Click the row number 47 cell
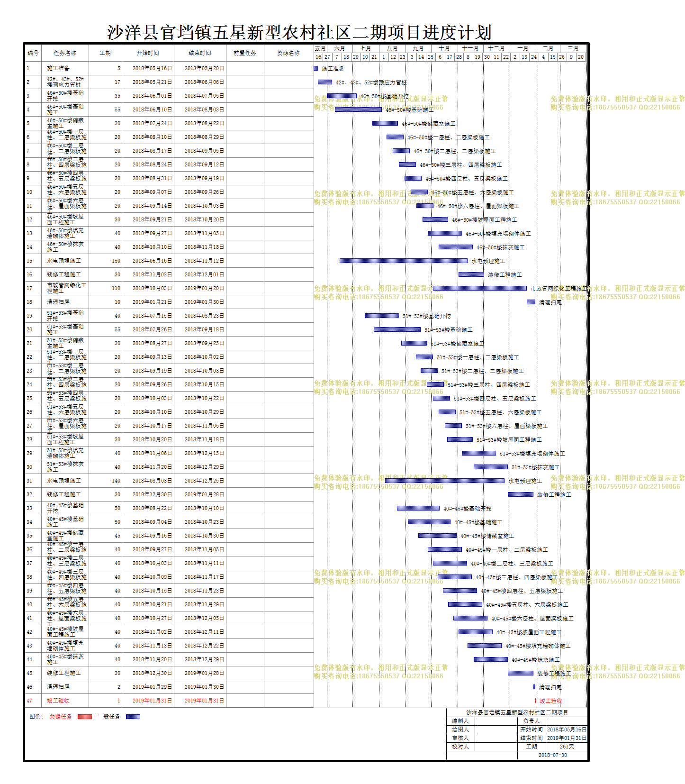The image size is (685, 784). tap(33, 701)
